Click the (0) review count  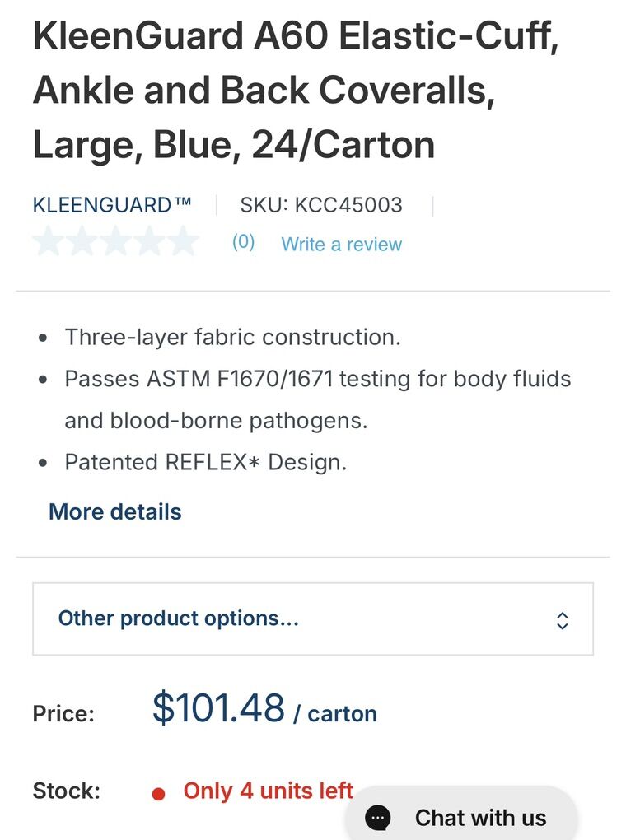(243, 242)
